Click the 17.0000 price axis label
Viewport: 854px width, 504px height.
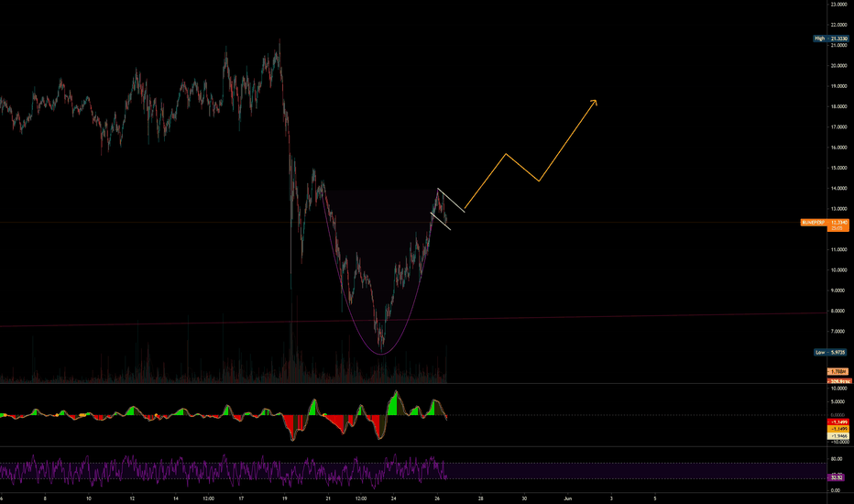838,127
